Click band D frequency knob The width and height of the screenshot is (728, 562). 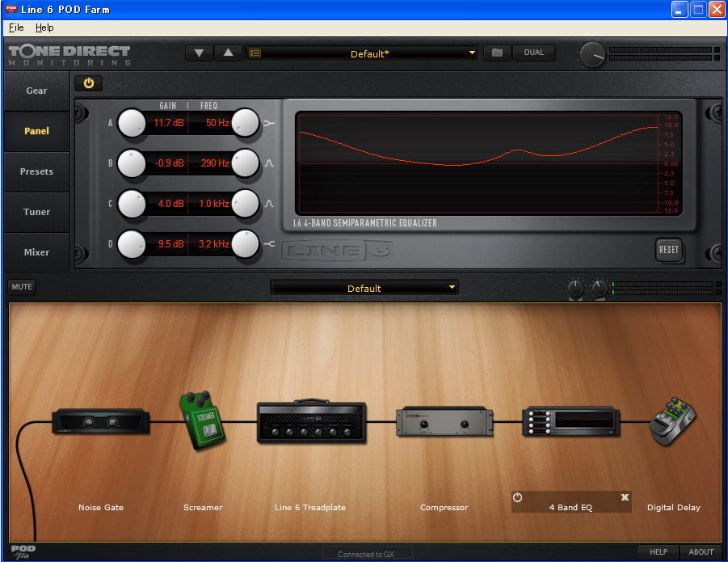(x=245, y=244)
